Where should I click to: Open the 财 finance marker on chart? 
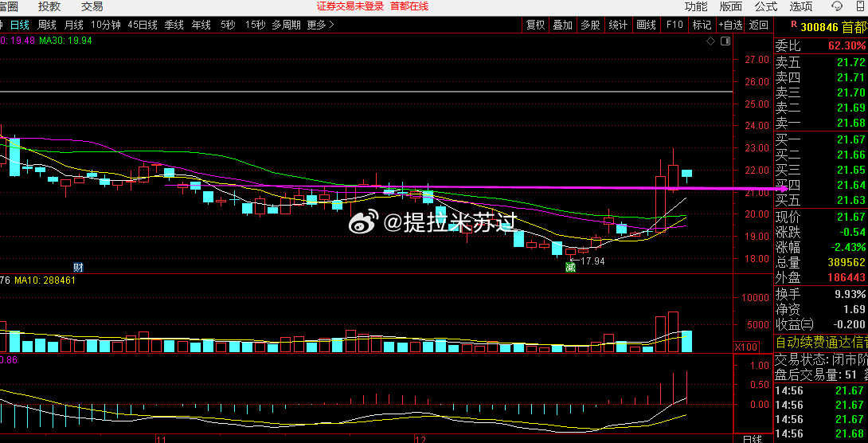coord(78,268)
